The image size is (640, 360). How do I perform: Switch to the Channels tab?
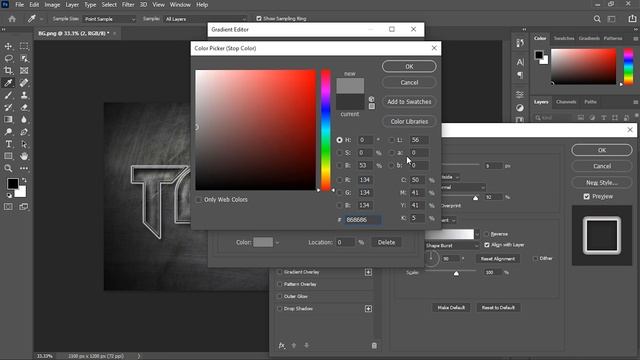pyautogui.click(x=566, y=102)
